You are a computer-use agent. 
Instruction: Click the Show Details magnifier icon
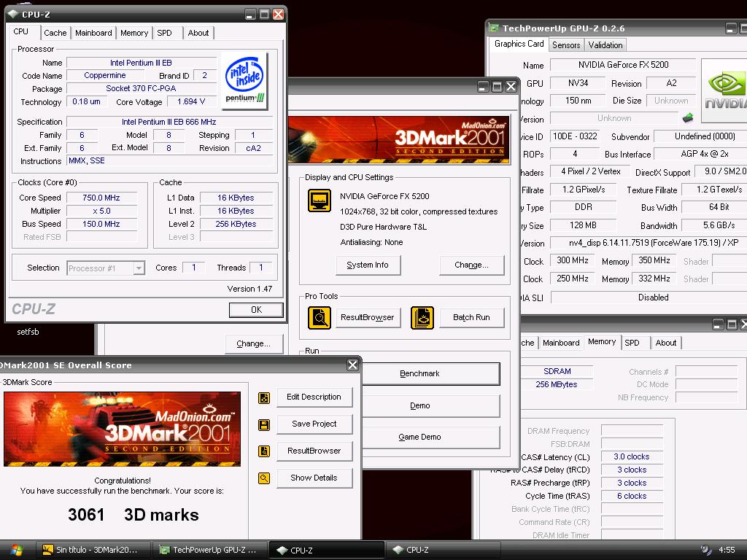tap(264, 478)
